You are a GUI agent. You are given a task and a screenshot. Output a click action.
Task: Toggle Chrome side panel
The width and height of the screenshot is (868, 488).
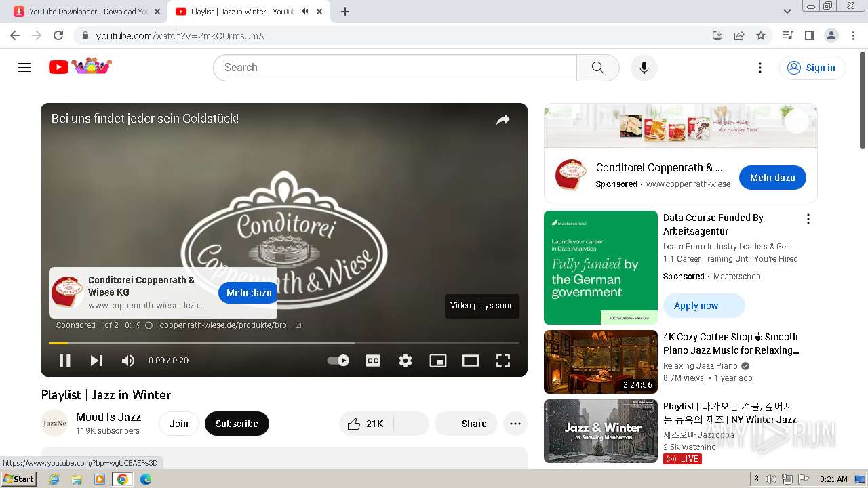click(x=809, y=35)
